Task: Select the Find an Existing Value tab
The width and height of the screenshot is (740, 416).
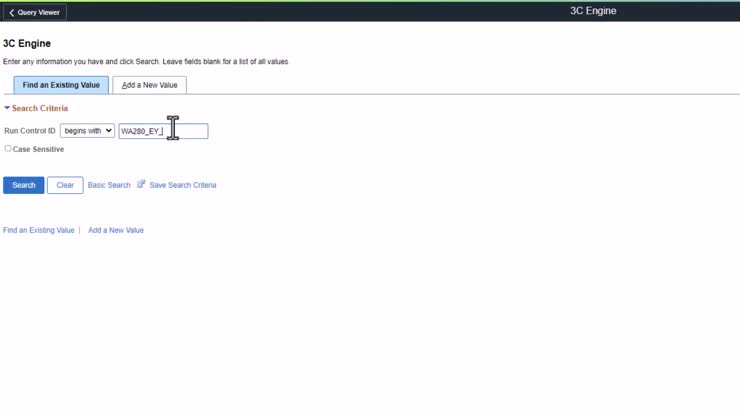Action: pyautogui.click(x=61, y=85)
